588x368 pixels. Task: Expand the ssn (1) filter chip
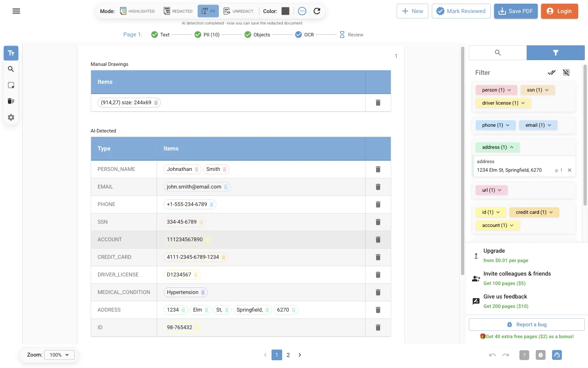coord(538,90)
